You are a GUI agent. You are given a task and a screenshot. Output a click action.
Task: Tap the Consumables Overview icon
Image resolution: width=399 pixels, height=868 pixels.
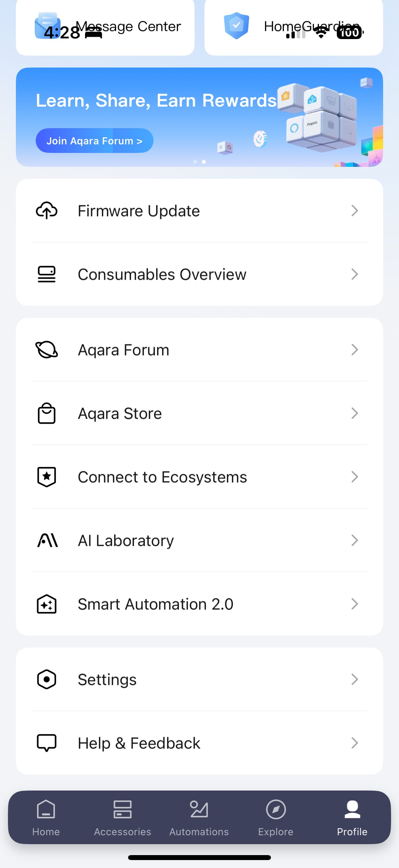pos(46,274)
